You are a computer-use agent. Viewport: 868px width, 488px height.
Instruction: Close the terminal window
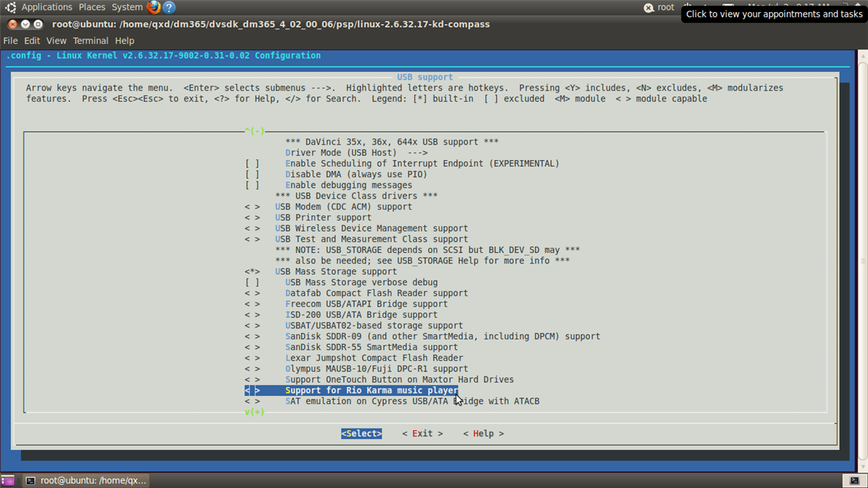[13, 24]
